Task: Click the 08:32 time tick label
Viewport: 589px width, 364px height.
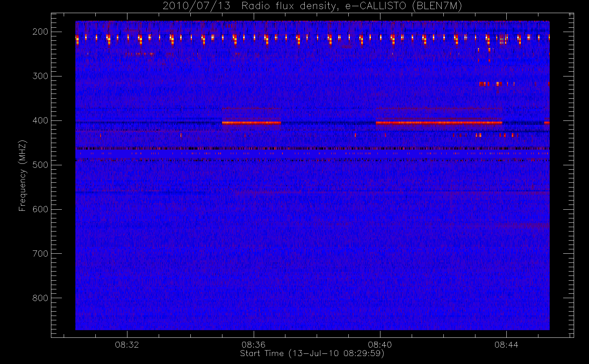Action: coord(127,345)
